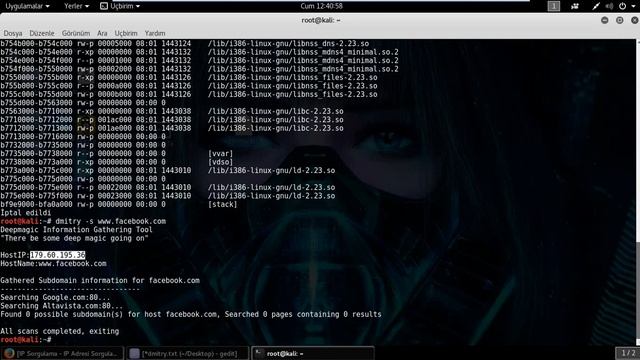Image resolution: width=640 pixels, height=360 pixels.
Task: Click the libnss_dns-2.23.so path
Action: [288, 44]
